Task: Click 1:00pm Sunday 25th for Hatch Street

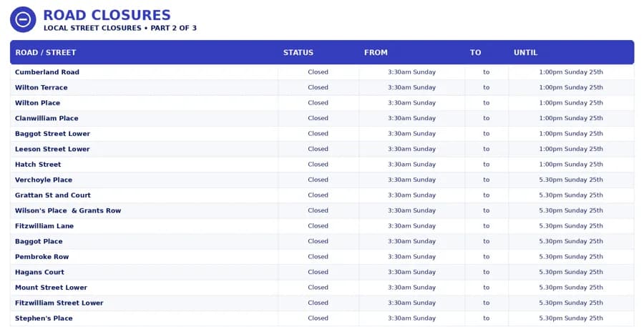Action: click(571, 165)
